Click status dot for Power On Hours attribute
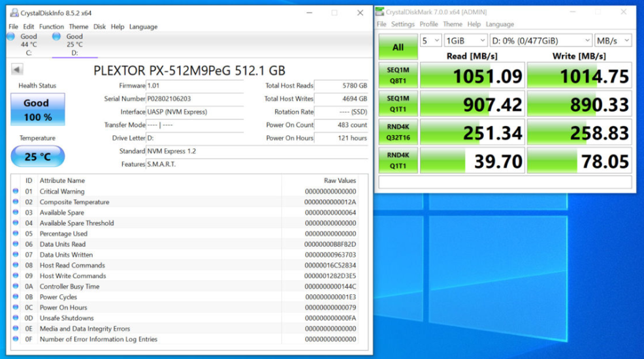644x359 pixels. pos(16,307)
